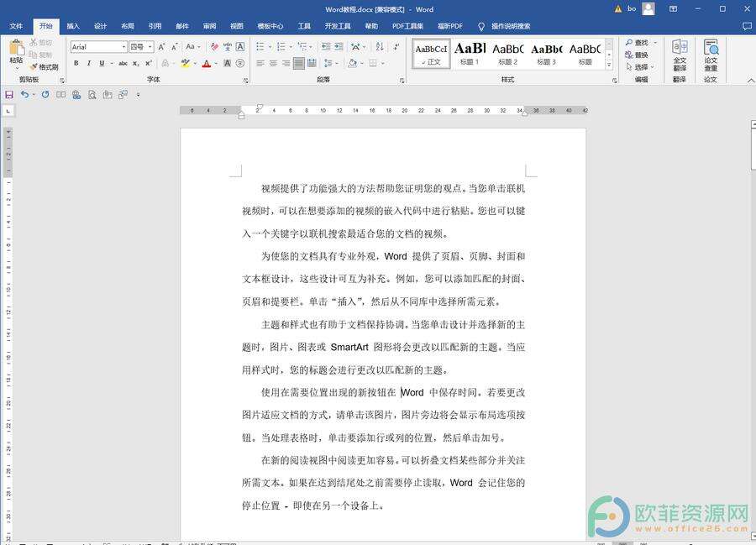The height and width of the screenshot is (545, 756).
Task: Toggle subscript formatting
Action: coord(136,63)
